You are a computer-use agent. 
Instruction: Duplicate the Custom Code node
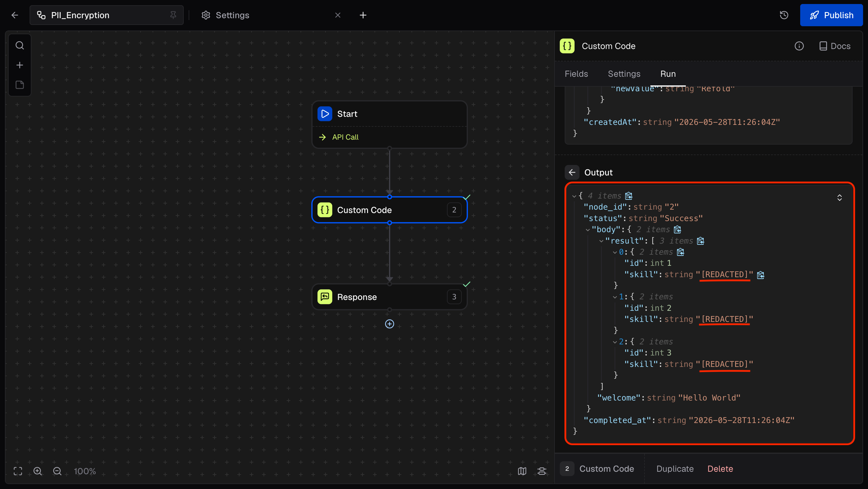(x=675, y=469)
